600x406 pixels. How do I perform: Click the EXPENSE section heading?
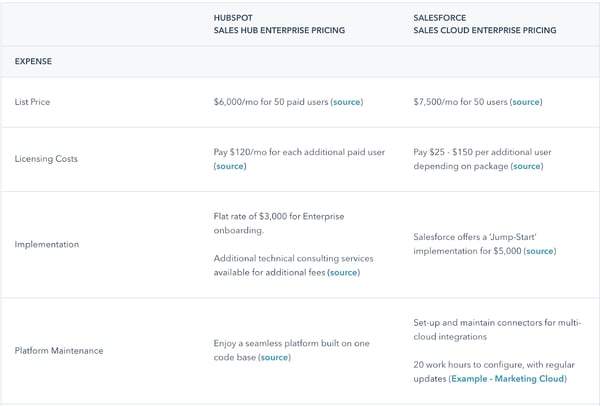click(x=33, y=61)
